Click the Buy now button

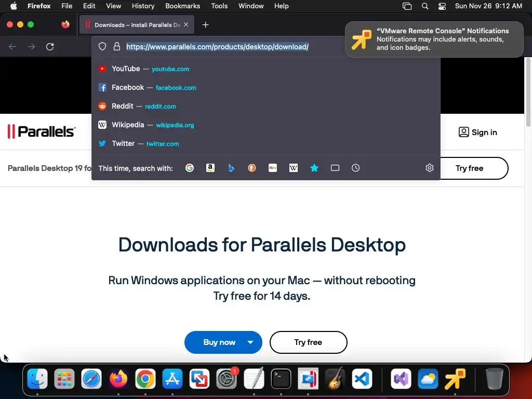pos(219,342)
